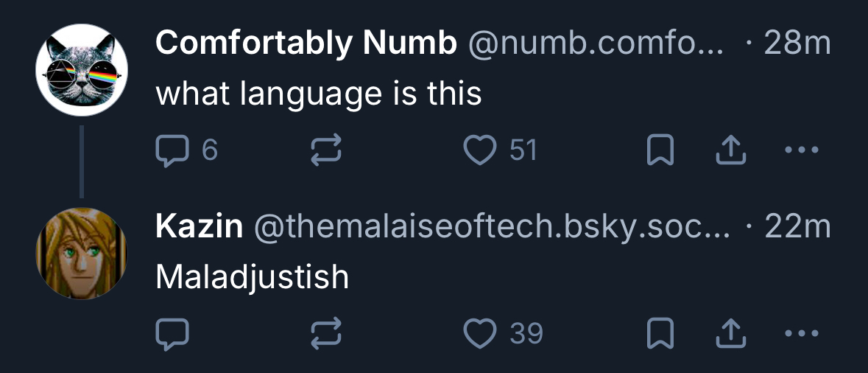
Task: Open the @numb.comfo... handle link
Action: coord(595,44)
